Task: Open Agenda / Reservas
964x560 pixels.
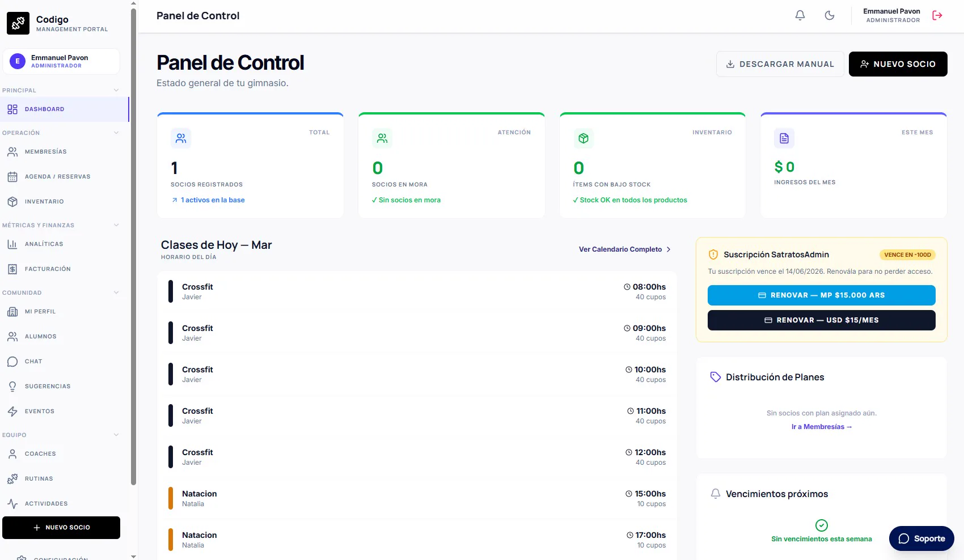Action: [x=65, y=177]
